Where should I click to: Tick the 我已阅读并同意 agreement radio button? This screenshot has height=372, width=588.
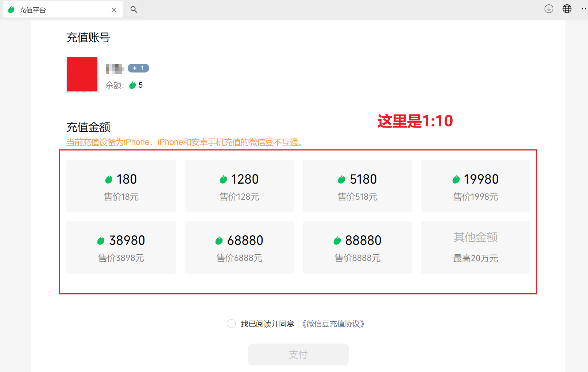pos(231,324)
